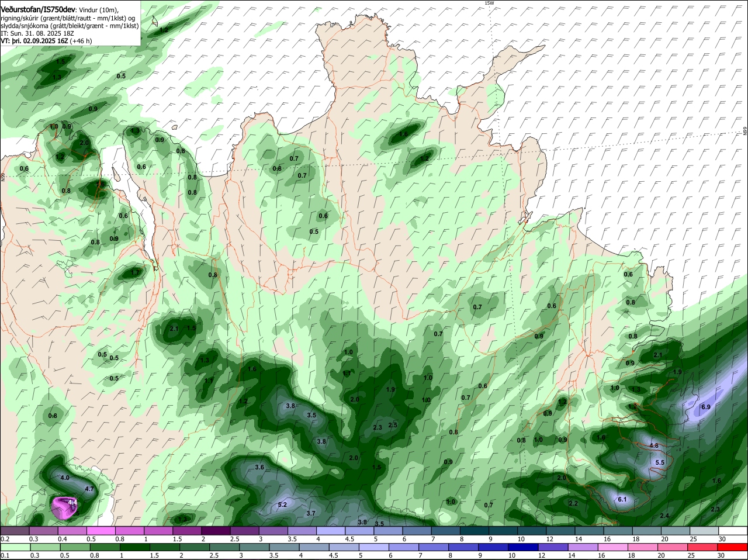Select the 6.9 precipitation value on the map
This screenshot has width=748, height=560.
tap(705, 407)
